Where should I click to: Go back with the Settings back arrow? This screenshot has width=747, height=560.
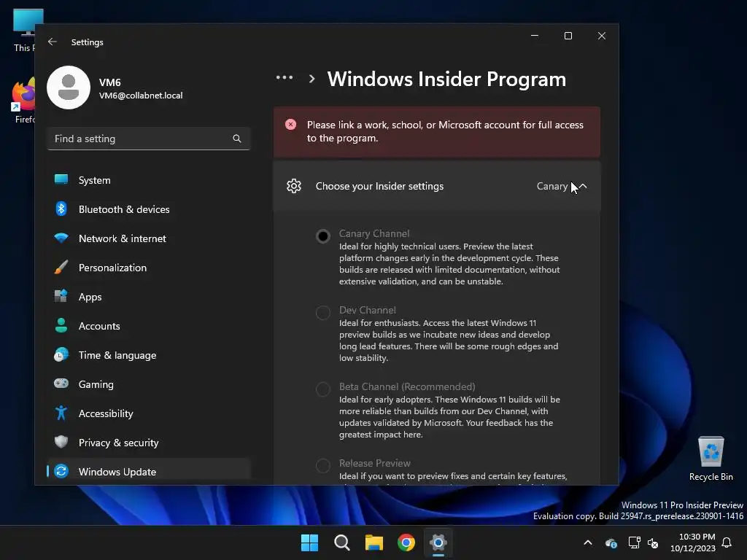[53, 42]
